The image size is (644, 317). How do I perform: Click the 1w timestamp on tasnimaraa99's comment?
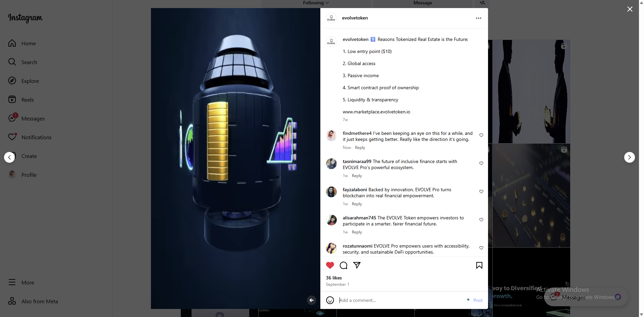click(x=345, y=176)
